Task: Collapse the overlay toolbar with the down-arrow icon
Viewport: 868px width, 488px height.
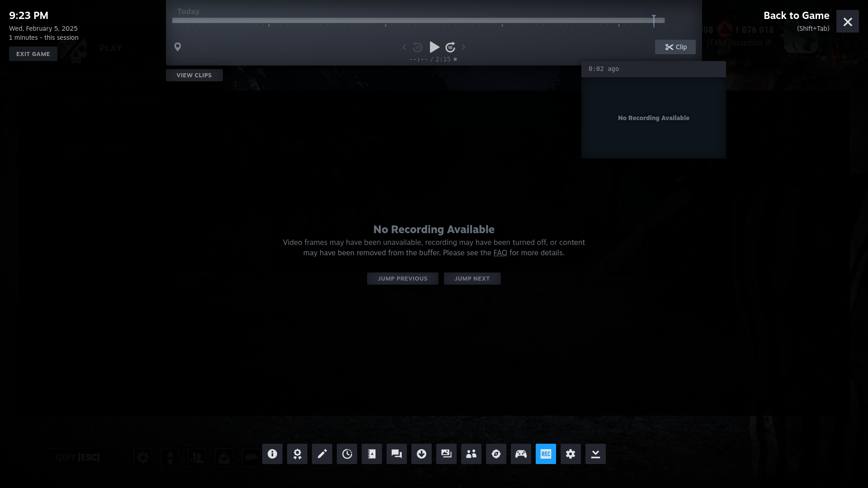Action: click(x=595, y=454)
